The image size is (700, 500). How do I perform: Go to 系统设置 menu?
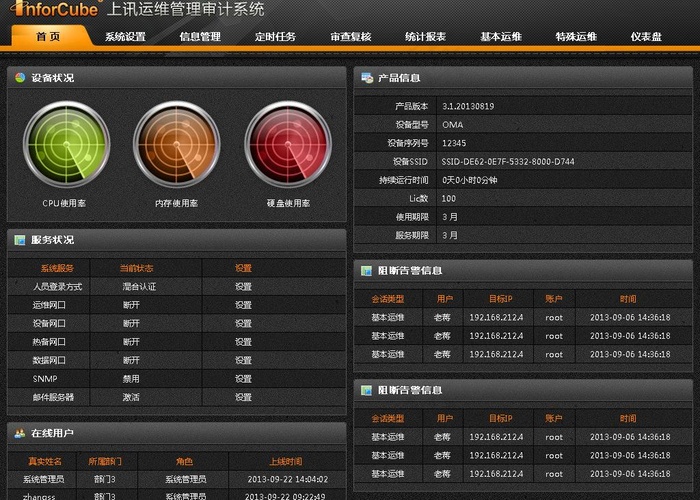point(125,37)
